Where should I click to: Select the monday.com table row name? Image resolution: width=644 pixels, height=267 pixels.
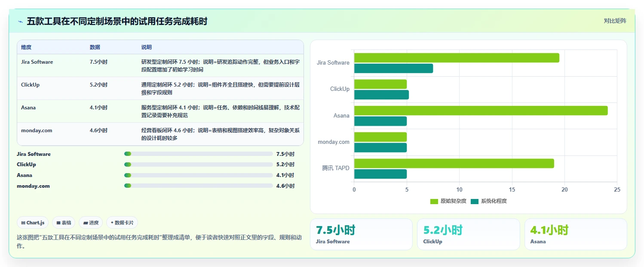(37, 130)
